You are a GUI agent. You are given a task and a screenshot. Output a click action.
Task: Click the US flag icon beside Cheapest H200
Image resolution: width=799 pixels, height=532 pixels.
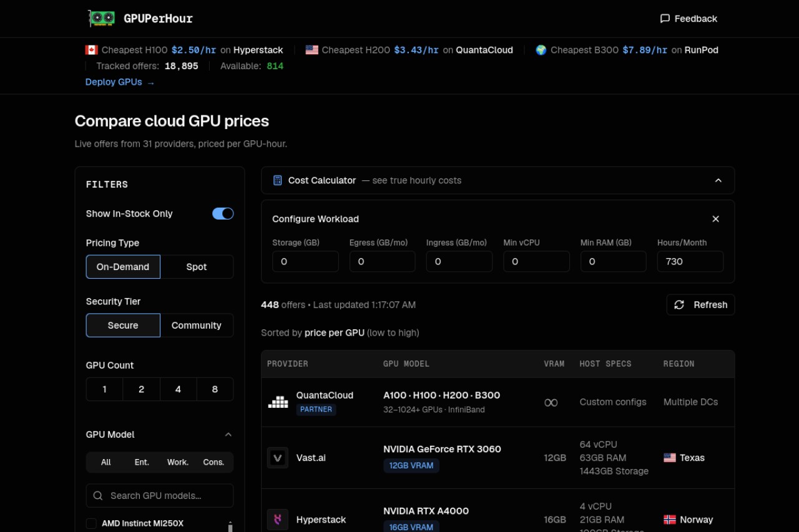(x=311, y=50)
